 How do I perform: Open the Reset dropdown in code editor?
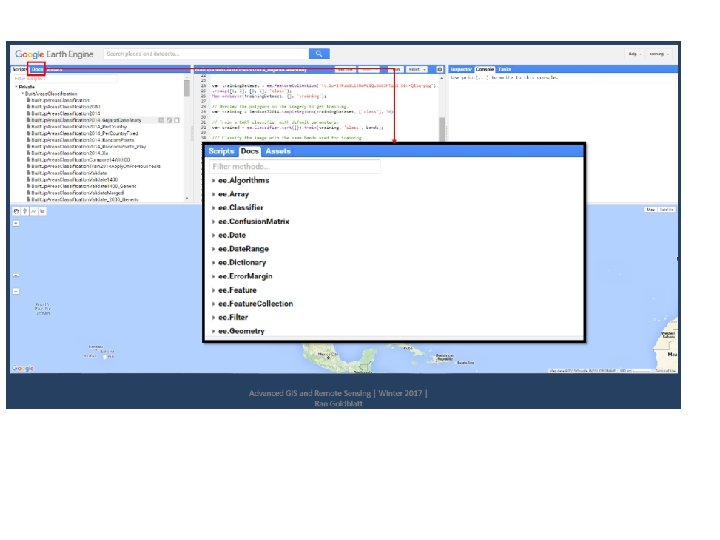point(416,69)
